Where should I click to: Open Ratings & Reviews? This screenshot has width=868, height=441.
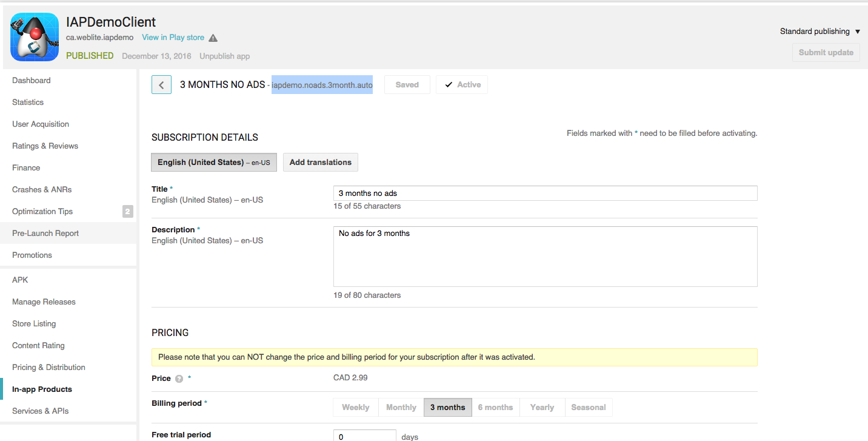click(x=45, y=146)
